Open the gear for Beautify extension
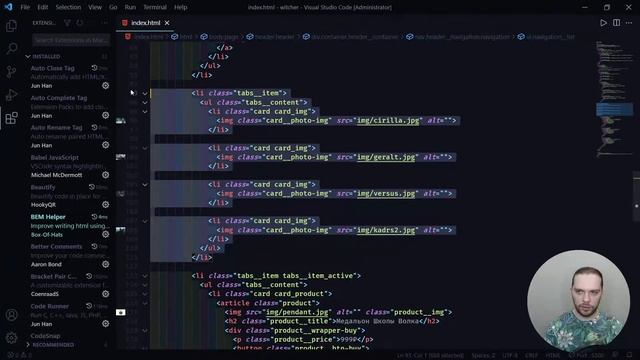Screen dimensions: 640x360 [105, 204]
